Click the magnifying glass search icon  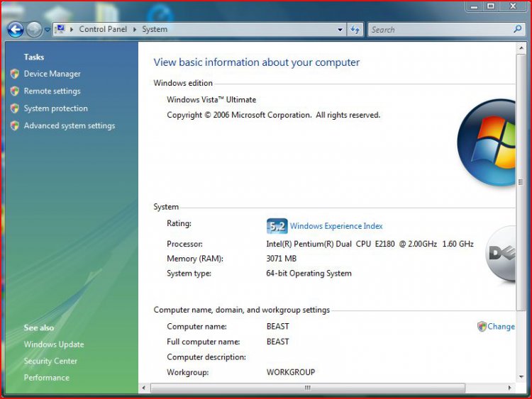tap(518, 29)
